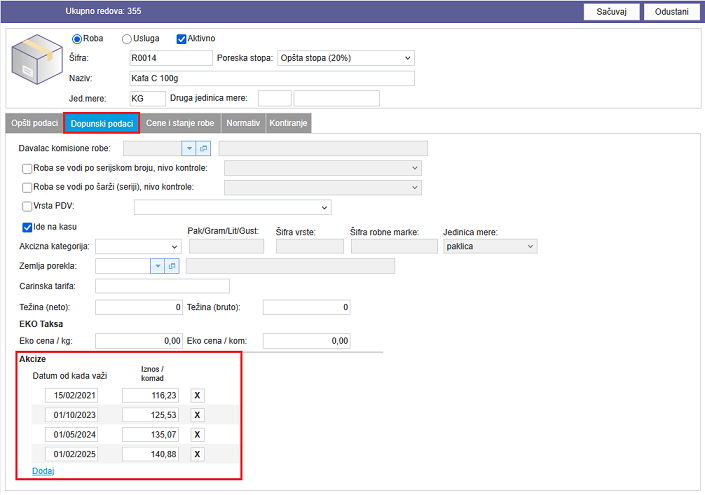
Task: Delete the 01/05/2024 excise entry with X
Action: click(x=197, y=435)
